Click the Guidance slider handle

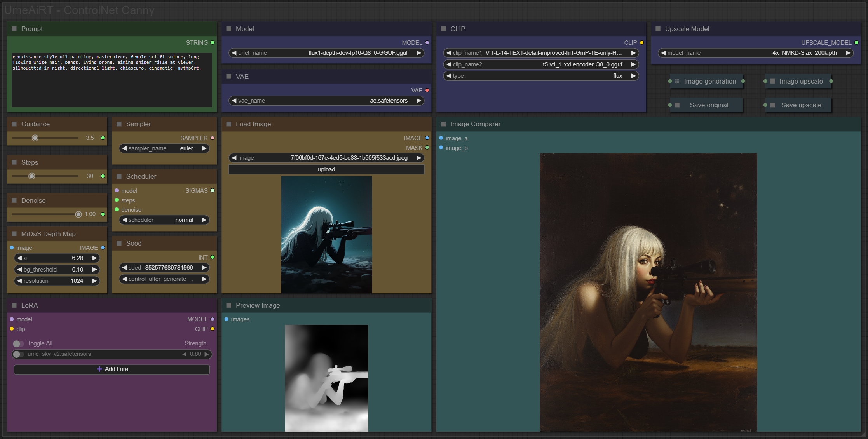click(x=35, y=138)
